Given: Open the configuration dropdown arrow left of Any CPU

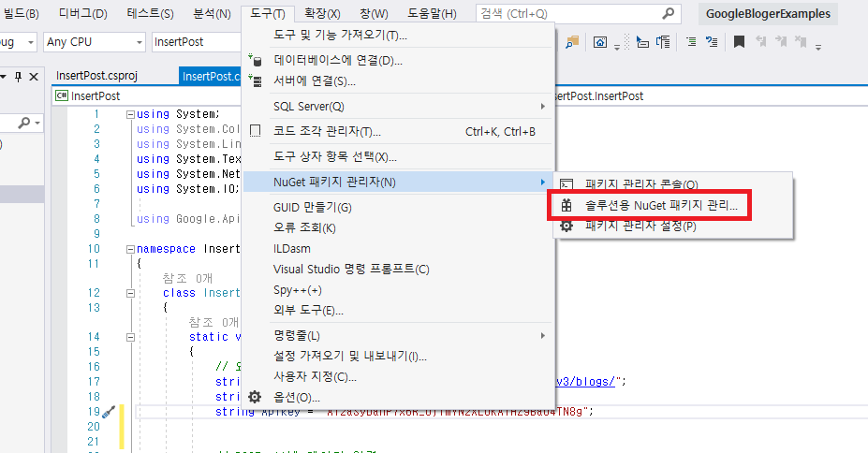Looking at the screenshot, I should click(x=31, y=42).
